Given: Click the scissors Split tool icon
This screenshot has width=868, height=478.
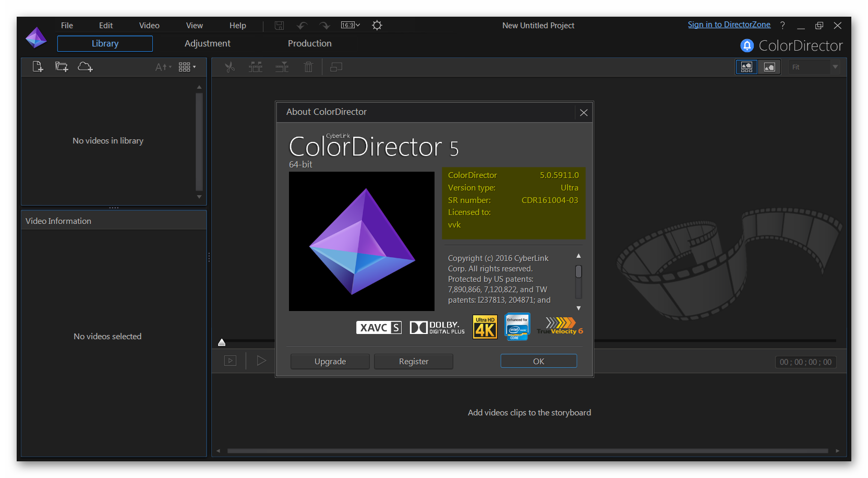Looking at the screenshot, I should click(x=230, y=67).
